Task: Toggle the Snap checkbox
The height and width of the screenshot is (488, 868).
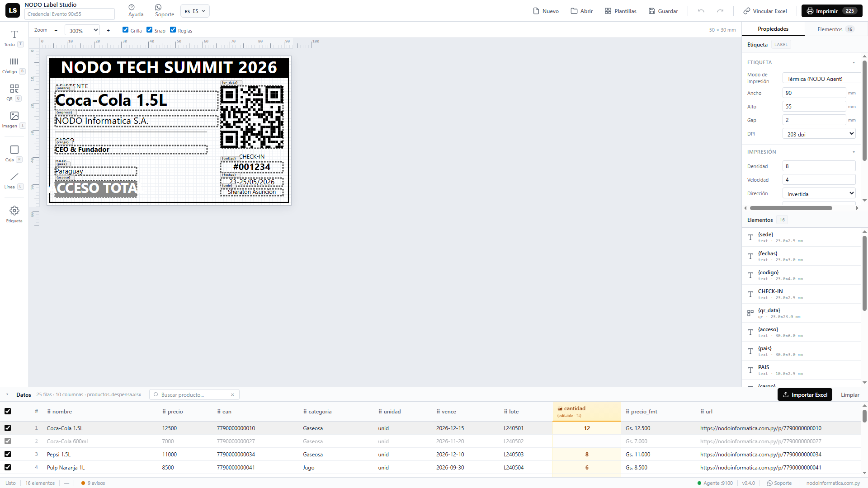Action: tap(150, 30)
